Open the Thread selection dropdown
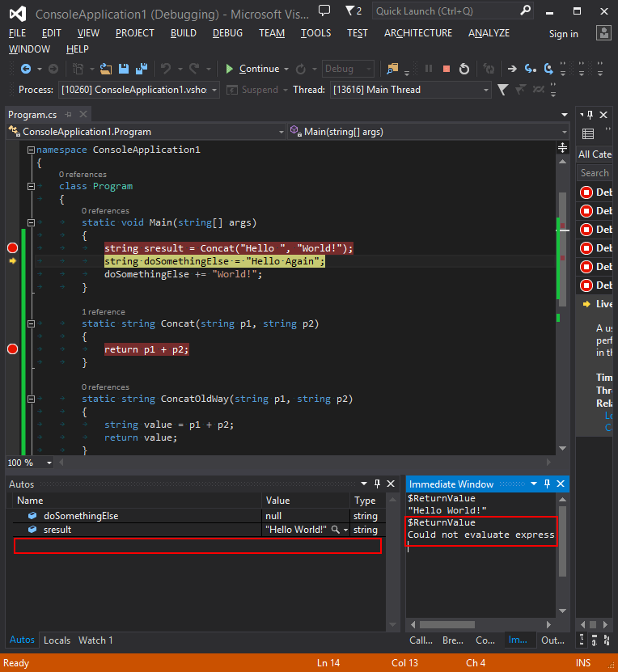Viewport: 618px width, 672px height. click(x=485, y=90)
